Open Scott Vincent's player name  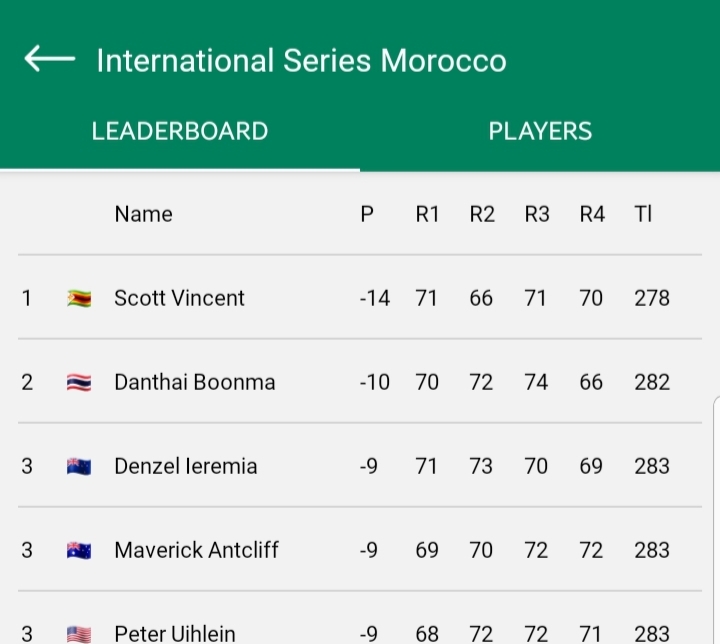[180, 298]
